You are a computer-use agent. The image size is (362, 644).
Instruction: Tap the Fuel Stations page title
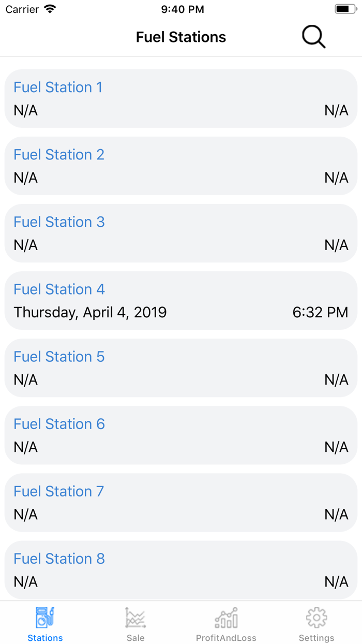click(181, 37)
